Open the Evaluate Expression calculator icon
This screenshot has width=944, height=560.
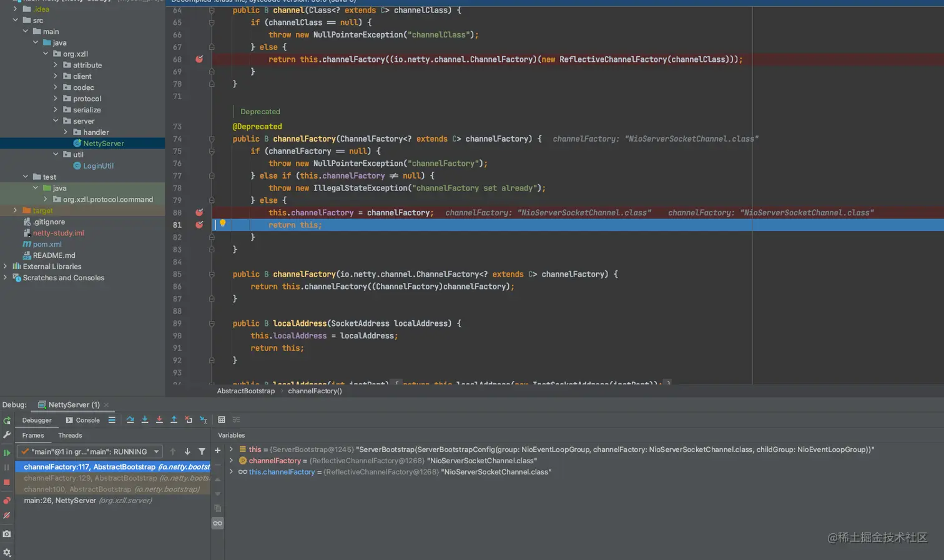pos(222,420)
